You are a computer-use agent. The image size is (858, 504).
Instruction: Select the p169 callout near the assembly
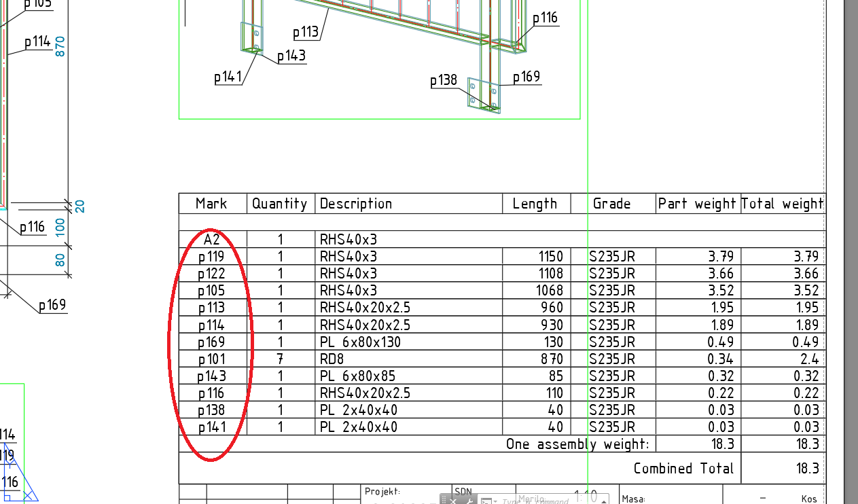tap(526, 77)
